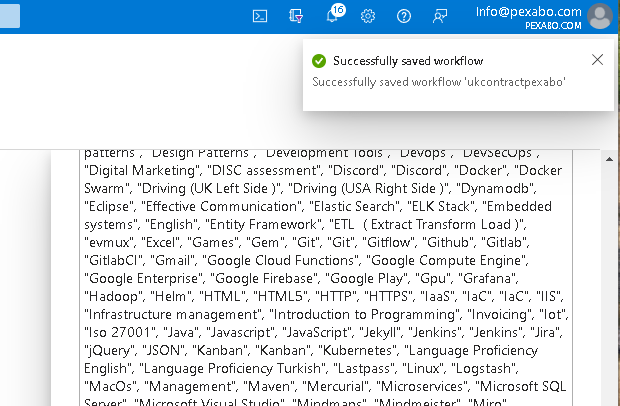Click the "Entity Framework" entry
Image resolution: width=620 pixels, height=406 pixels.
tap(263, 224)
